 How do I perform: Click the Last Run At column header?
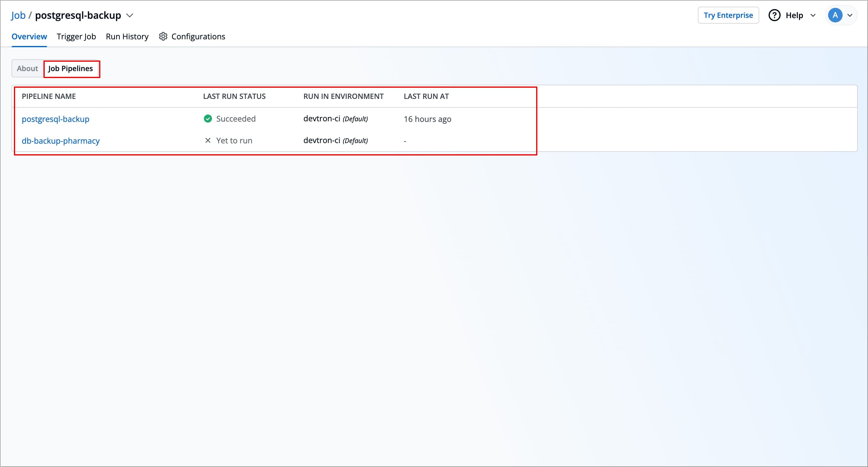point(426,96)
